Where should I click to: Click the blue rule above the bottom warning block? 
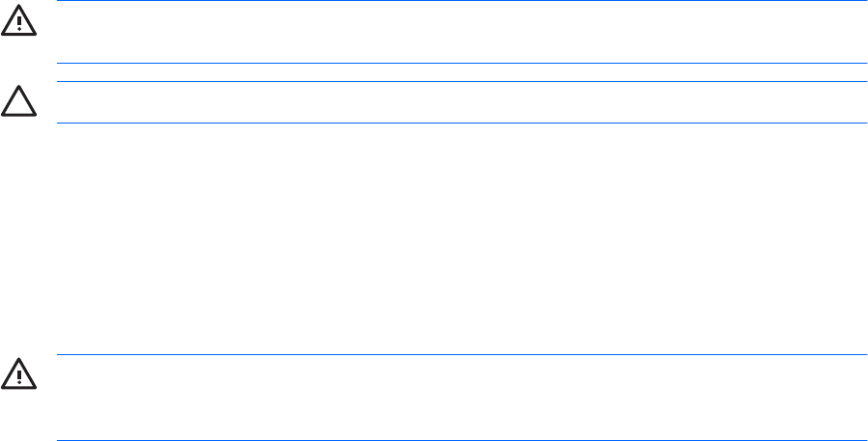click(462, 354)
